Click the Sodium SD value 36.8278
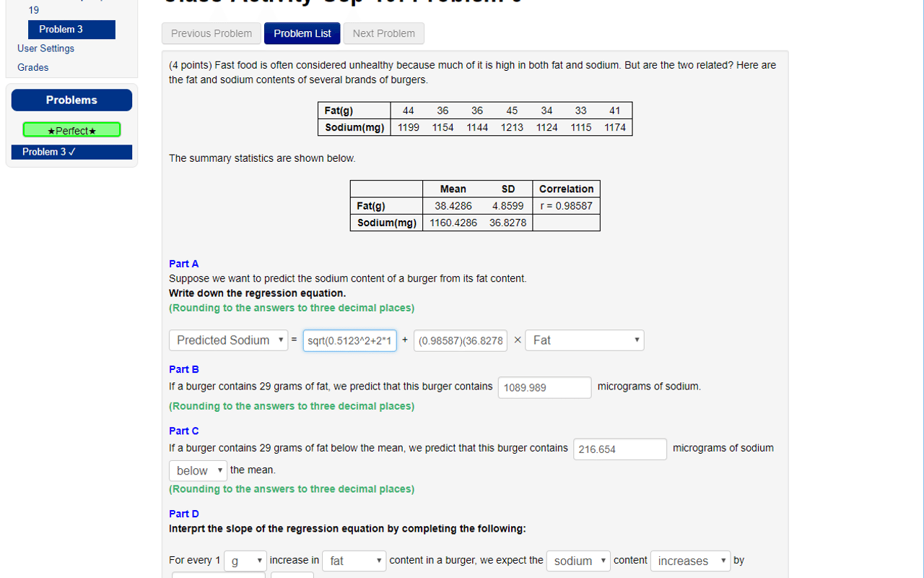The height and width of the screenshot is (578, 924). click(x=508, y=223)
